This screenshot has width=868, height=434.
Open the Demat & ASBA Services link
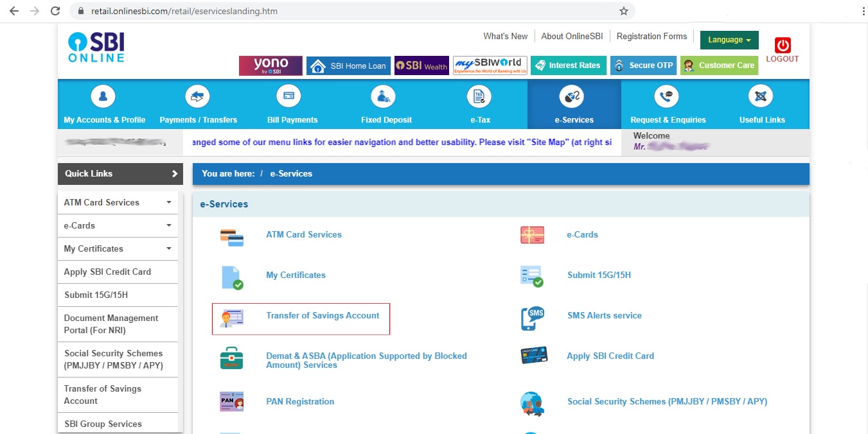pos(366,360)
